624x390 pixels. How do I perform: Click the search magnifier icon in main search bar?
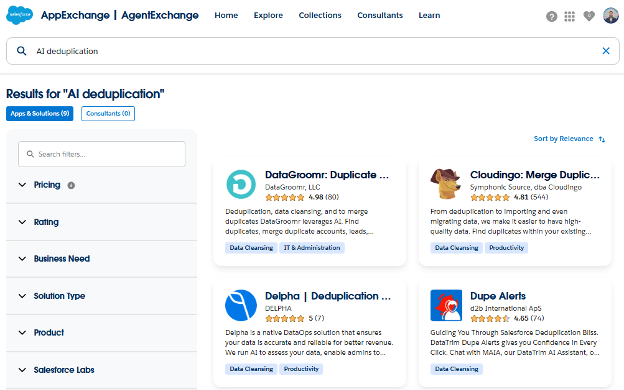point(21,51)
